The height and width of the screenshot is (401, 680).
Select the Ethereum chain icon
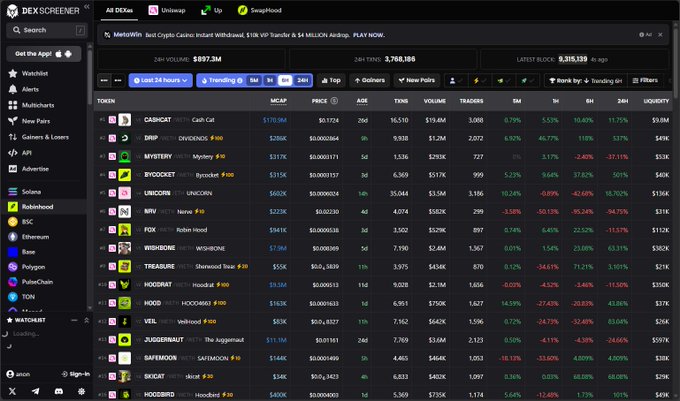click(13, 237)
